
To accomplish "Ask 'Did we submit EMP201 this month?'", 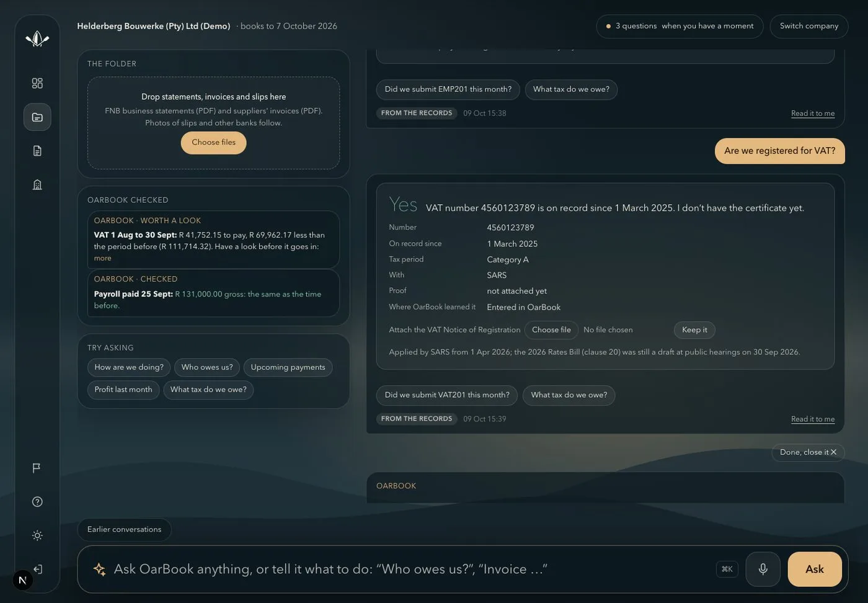I will [448, 89].
